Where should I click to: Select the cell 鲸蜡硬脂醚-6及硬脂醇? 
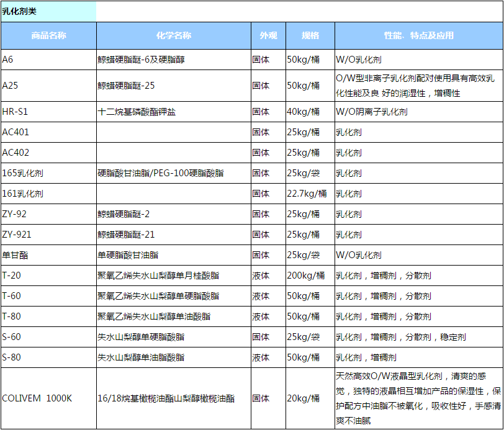pyautogui.click(x=174, y=60)
